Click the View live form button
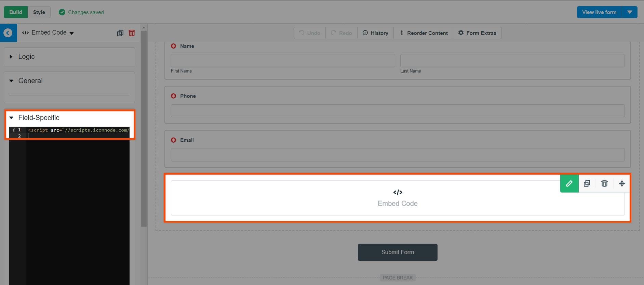Viewport: 644px width, 285px height. click(x=599, y=12)
